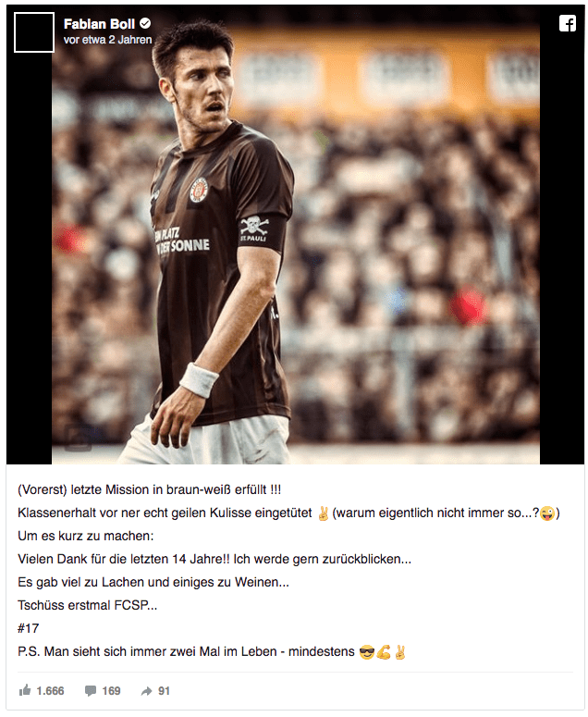Screen dimensions: 588x717
Task: Open the 'vor etwa 2 Jahren' timestamp
Action: tap(108, 40)
